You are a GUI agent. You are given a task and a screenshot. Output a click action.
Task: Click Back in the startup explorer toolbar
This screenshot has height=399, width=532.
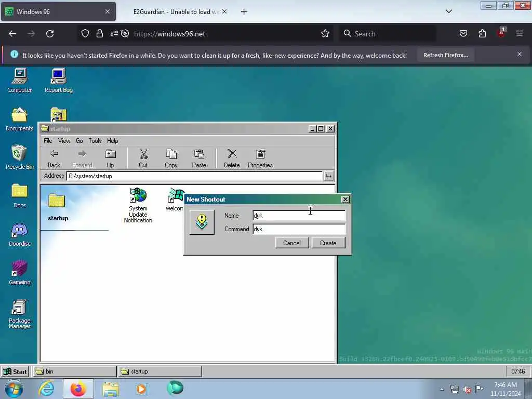click(x=54, y=158)
